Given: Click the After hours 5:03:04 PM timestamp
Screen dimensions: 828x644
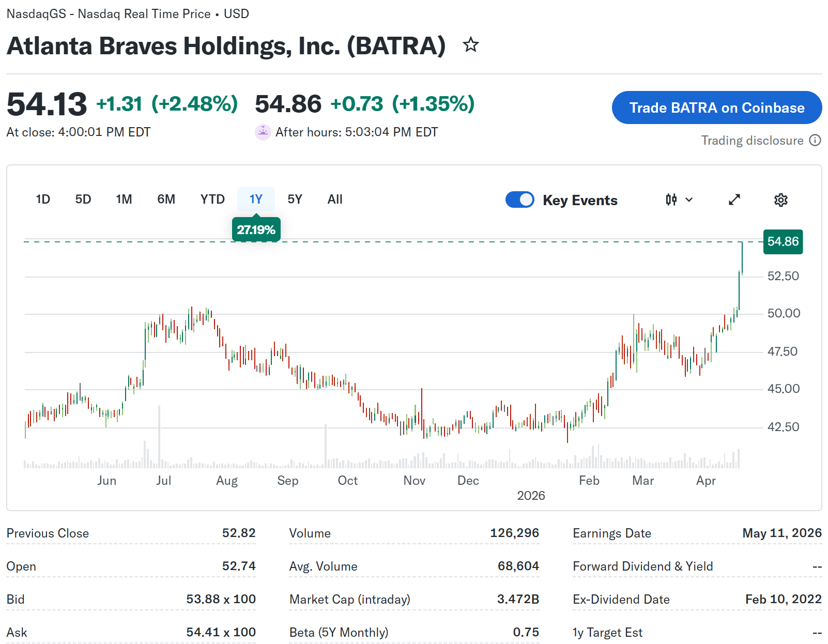Looking at the screenshot, I should (x=357, y=132).
